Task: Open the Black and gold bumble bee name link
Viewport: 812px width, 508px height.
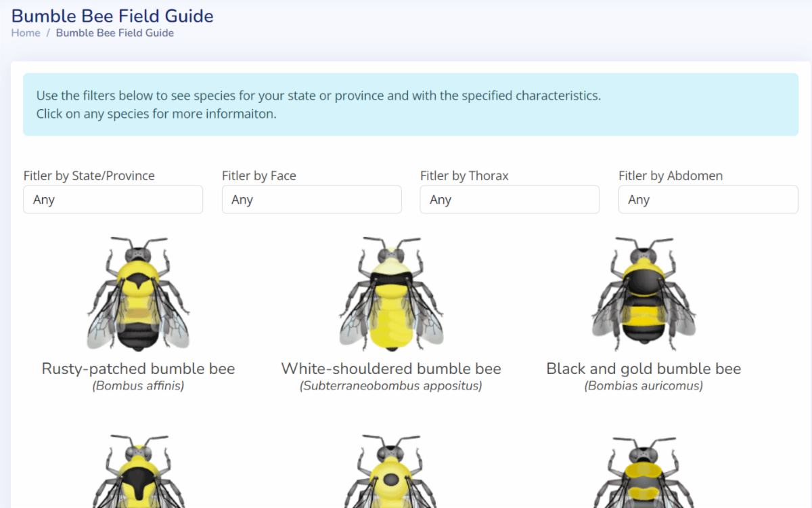Action: pyautogui.click(x=644, y=369)
